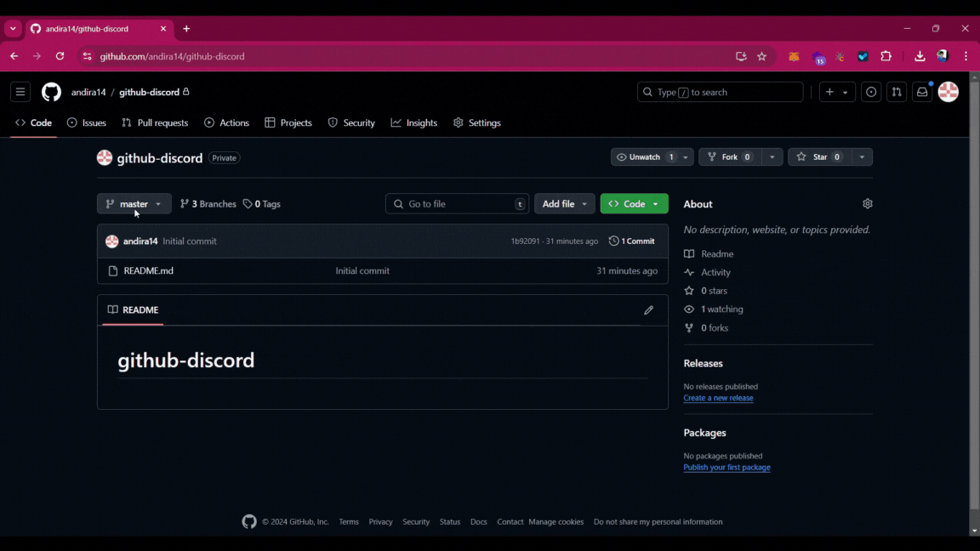Open the Issues icon in the top header
Screen dimensions: 980x551
870,92
